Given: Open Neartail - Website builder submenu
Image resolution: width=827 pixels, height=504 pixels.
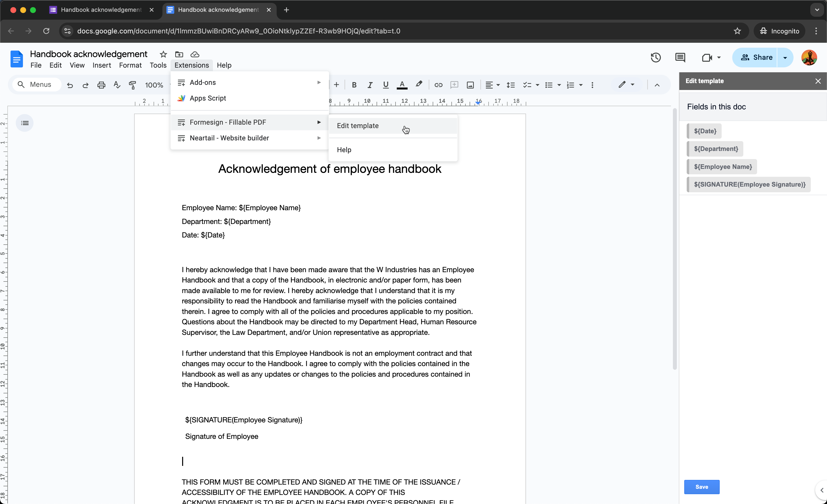Looking at the screenshot, I should 229,138.
